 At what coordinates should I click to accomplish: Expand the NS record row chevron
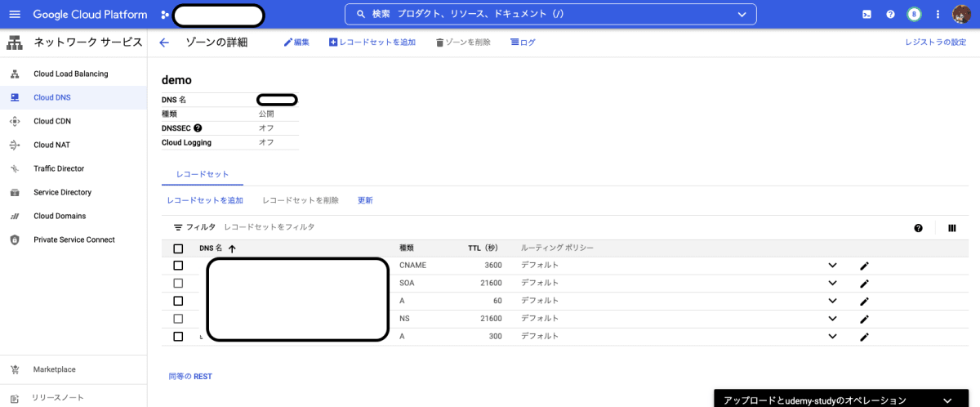[x=832, y=319]
